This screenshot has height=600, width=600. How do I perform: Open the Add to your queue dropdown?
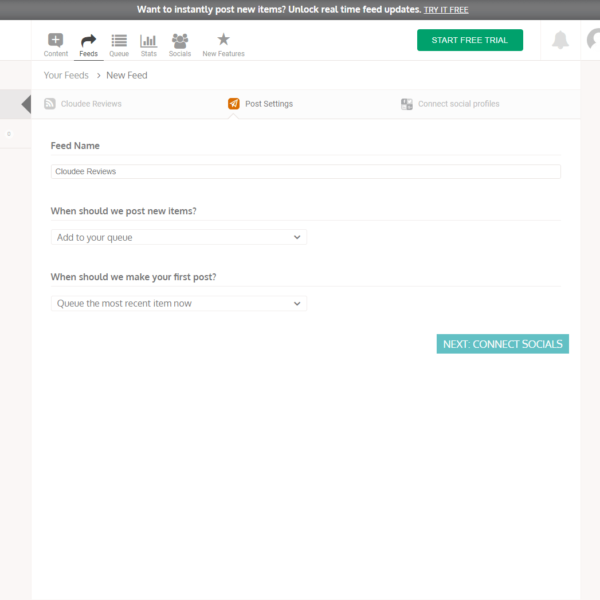pyautogui.click(x=179, y=237)
